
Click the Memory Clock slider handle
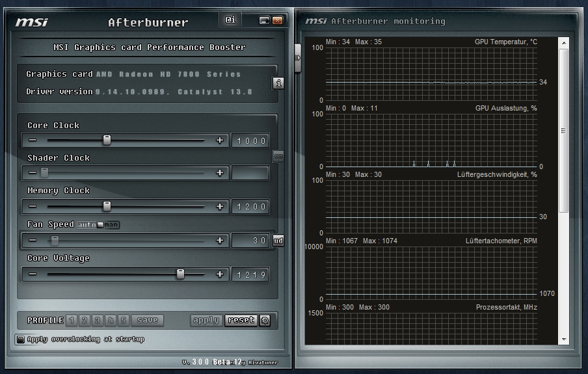[107, 206]
